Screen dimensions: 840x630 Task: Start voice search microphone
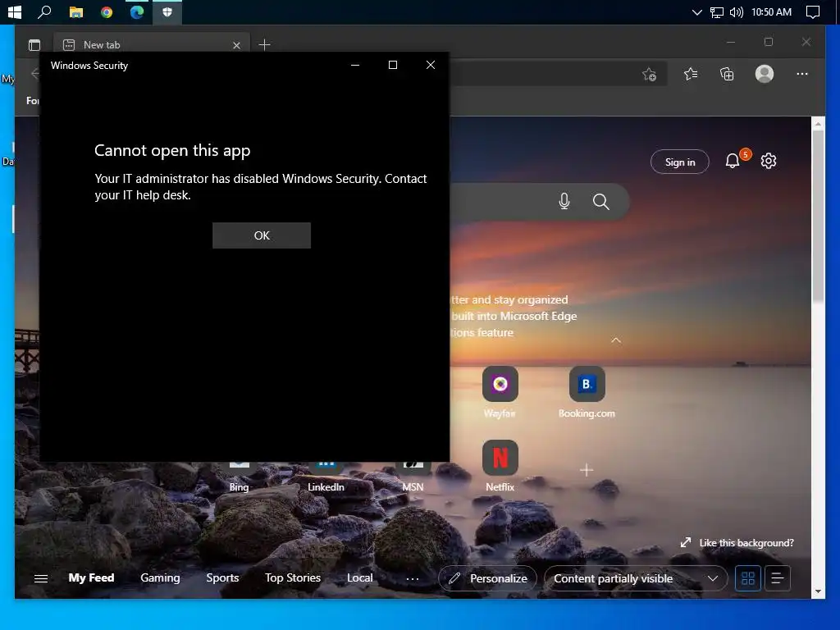pyautogui.click(x=564, y=202)
